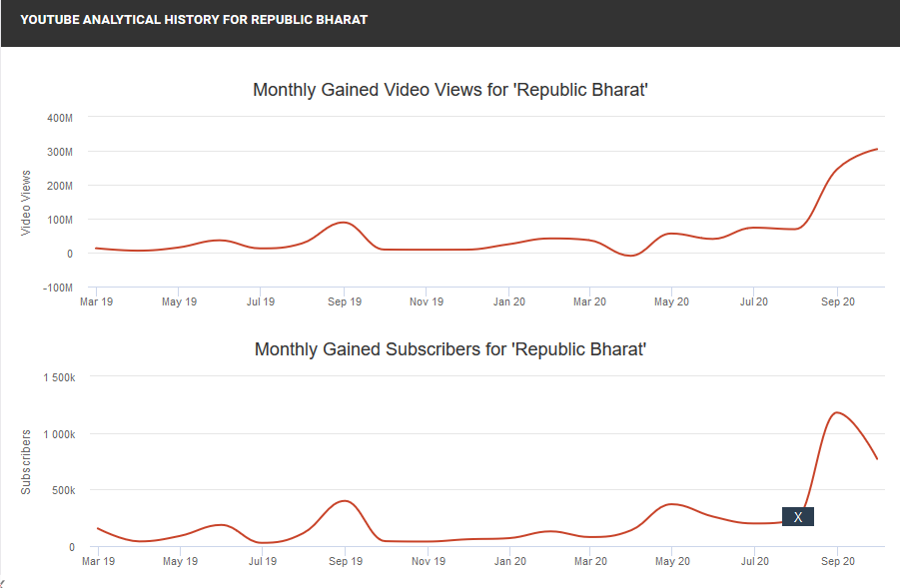Click the 400M tick on video views axis
The width and height of the screenshot is (900, 588).
tap(60, 118)
